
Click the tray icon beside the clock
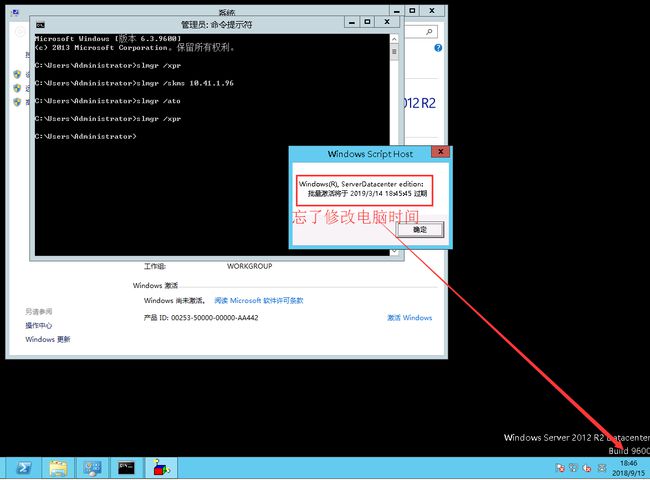pos(601,468)
